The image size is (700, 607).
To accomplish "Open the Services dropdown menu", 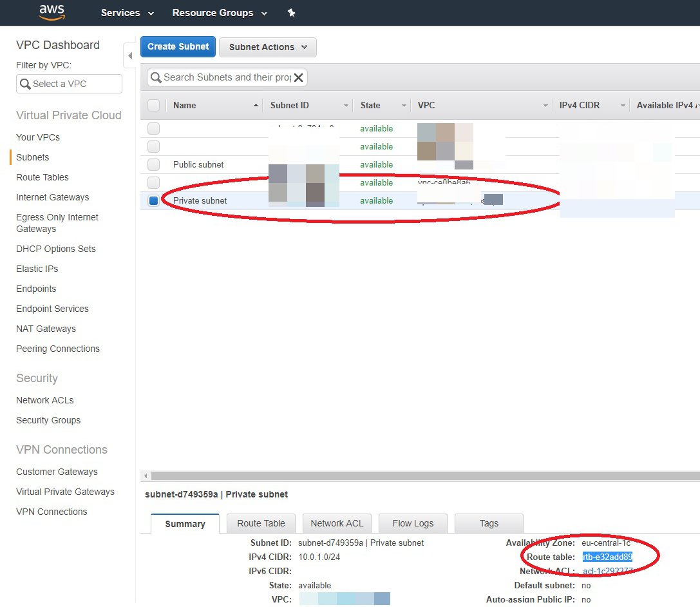I will (128, 12).
